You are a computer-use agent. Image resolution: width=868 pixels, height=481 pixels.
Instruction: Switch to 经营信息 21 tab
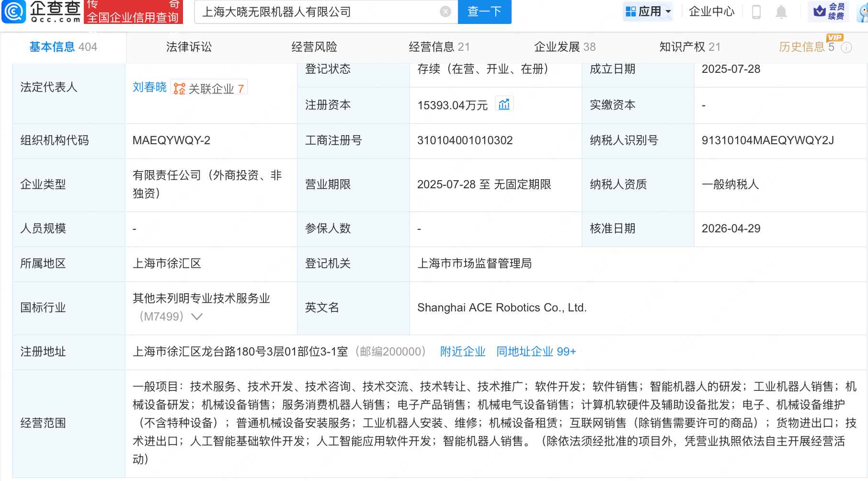click(439, 47)
